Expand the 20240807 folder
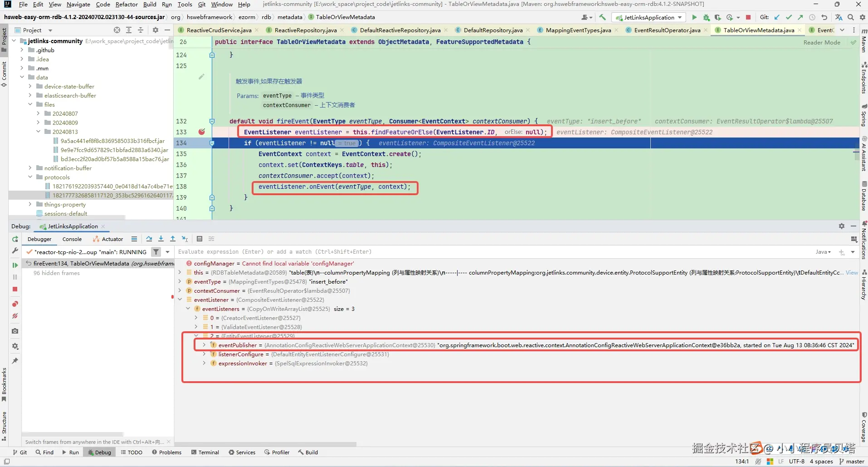The width and height of the screenshot is (868, 467). click(x=38, y=113)
